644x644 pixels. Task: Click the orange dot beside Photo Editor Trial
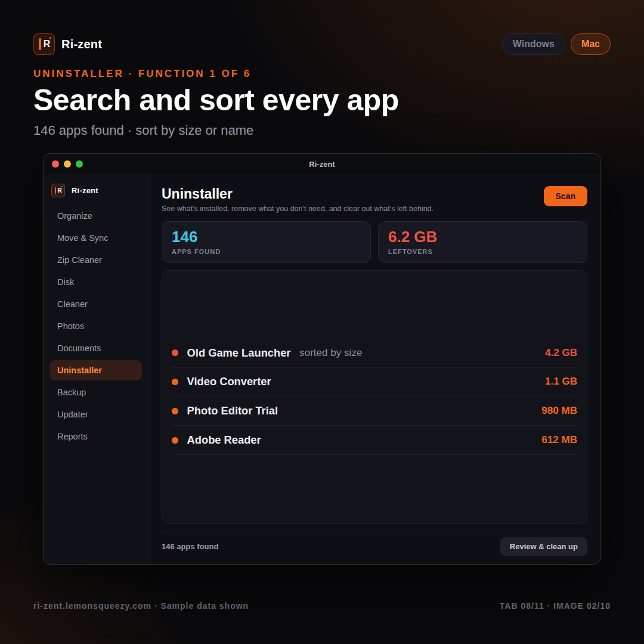(x=175, y=411)
